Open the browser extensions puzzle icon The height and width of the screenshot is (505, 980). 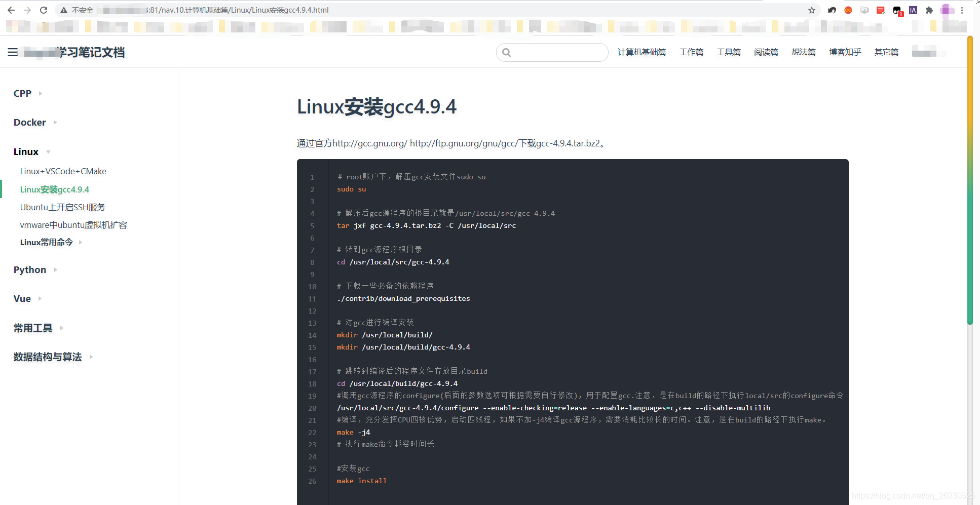(929, 10)
